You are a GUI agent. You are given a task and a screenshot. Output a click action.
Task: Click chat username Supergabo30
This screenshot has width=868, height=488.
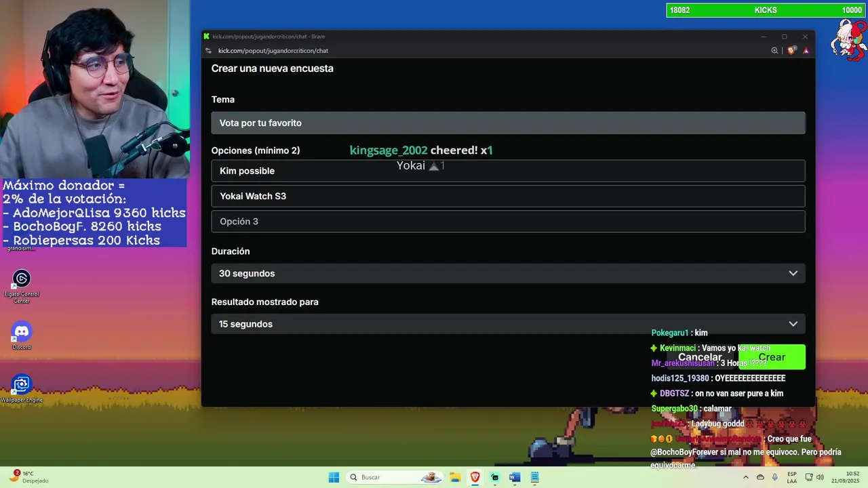(674, 409)
